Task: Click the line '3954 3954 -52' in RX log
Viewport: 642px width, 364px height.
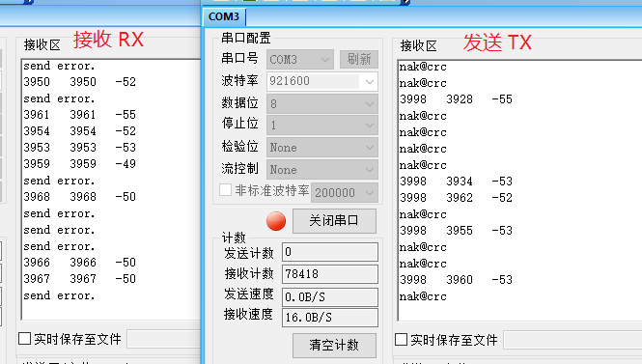Action: 79,131
